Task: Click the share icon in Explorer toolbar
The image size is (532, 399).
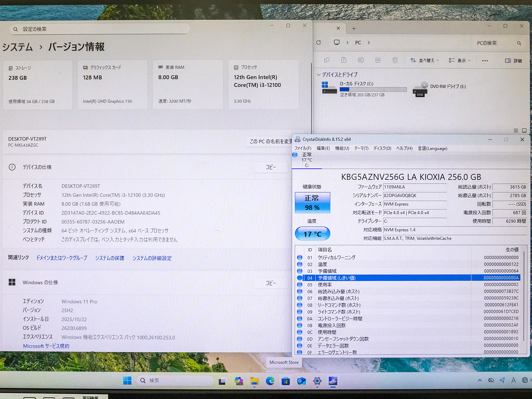Action: pos(378,60)
